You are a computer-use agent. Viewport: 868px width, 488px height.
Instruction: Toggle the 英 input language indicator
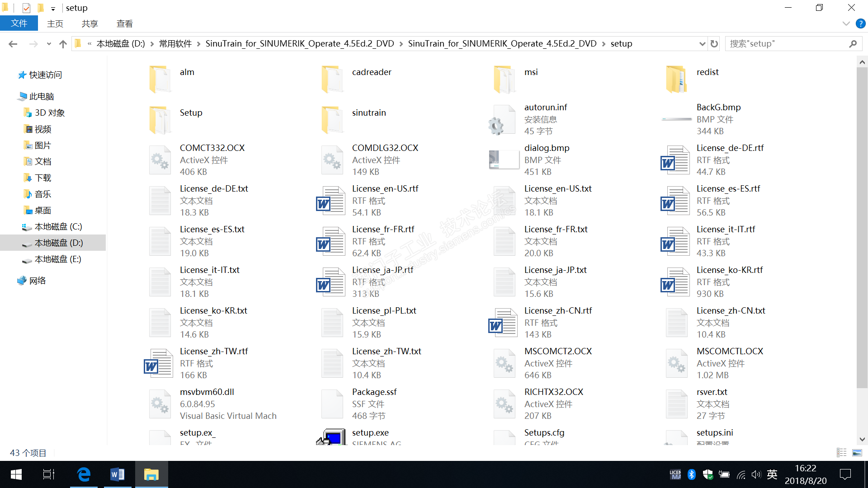(x=772, y=474)
